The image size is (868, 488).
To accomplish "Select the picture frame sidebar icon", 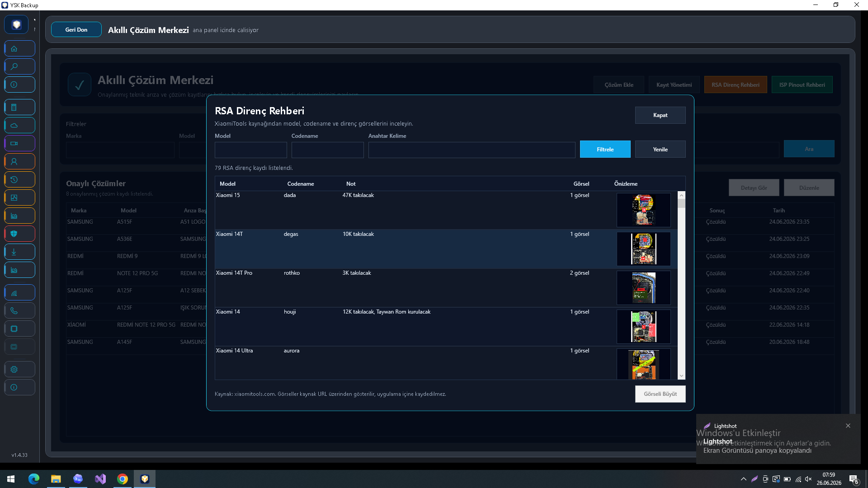I will 19,197.
